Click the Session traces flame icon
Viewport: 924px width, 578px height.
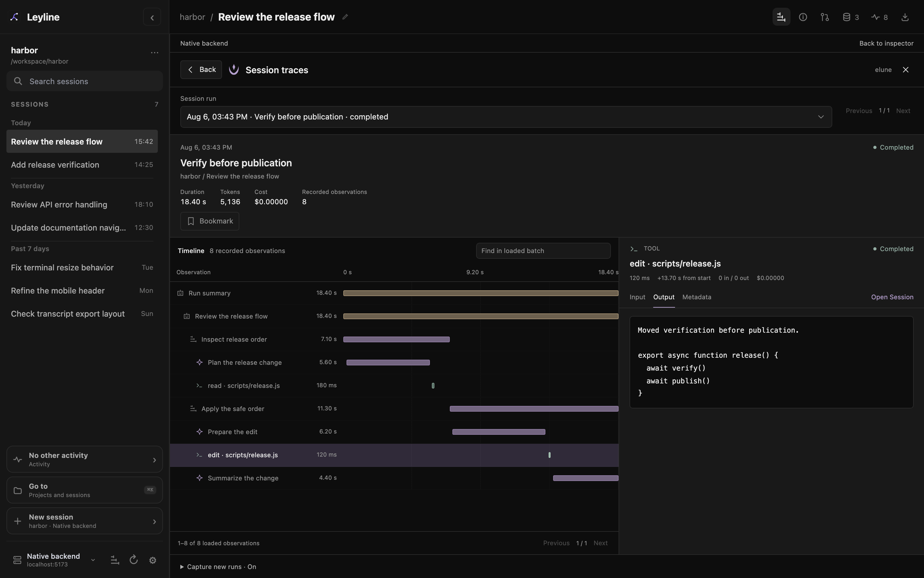(x=234, y=70)
